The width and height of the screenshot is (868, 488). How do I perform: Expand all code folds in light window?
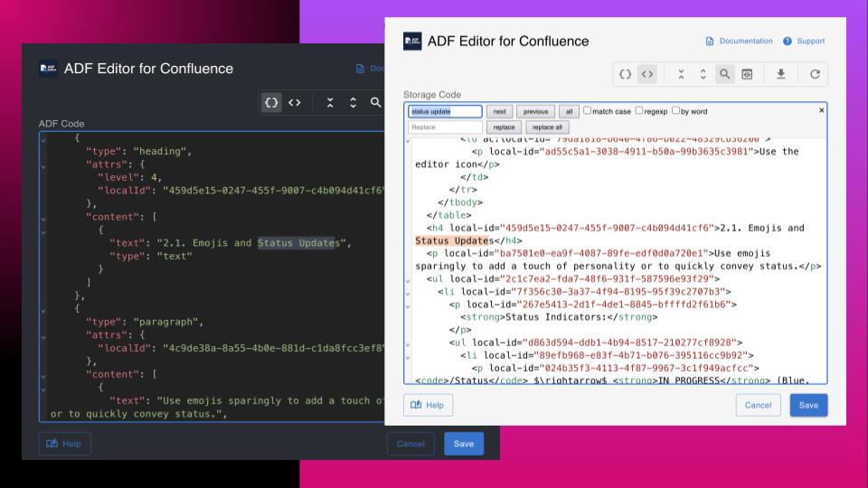(x=703, y=74)
